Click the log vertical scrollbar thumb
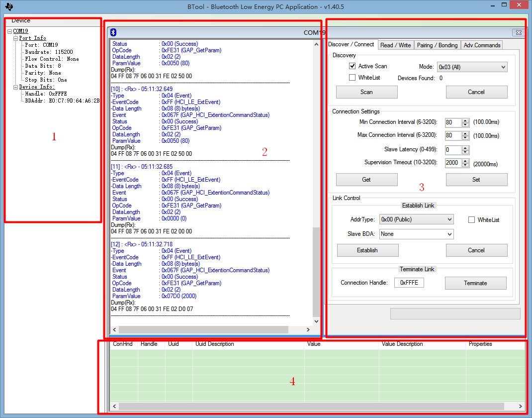 [x=316, y=272]
